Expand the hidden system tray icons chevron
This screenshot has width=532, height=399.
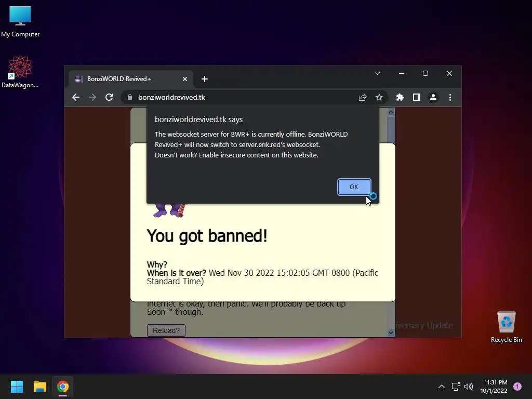tap(442, 387)
